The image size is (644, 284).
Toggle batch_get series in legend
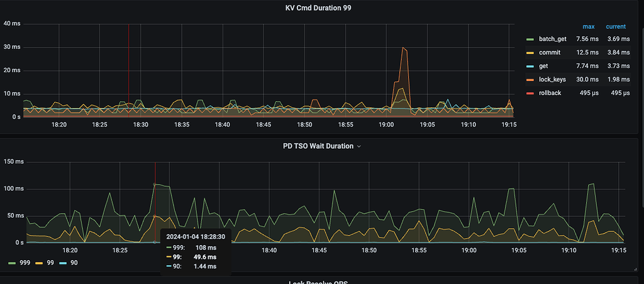pos(552,39)
